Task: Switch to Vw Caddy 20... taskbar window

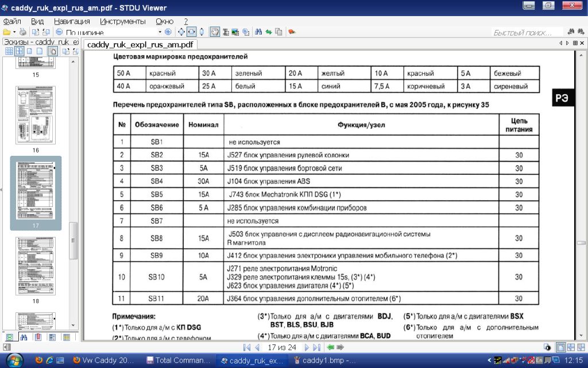Action: [104, 361]
